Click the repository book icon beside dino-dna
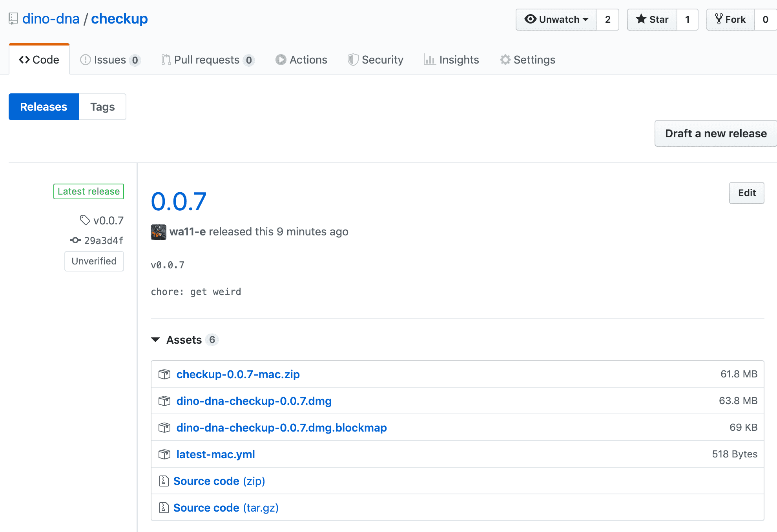 pyautogui.click(x=13, y=18)
